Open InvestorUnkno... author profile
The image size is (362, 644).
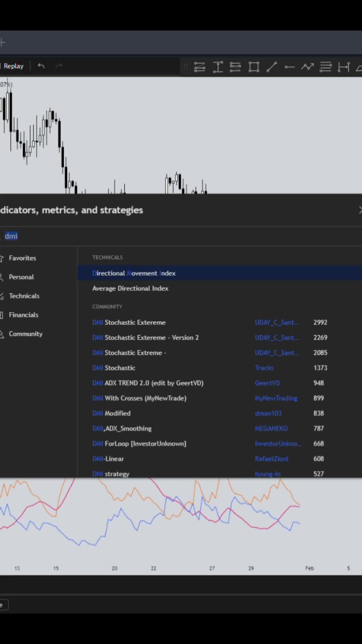tap(278, 443)
